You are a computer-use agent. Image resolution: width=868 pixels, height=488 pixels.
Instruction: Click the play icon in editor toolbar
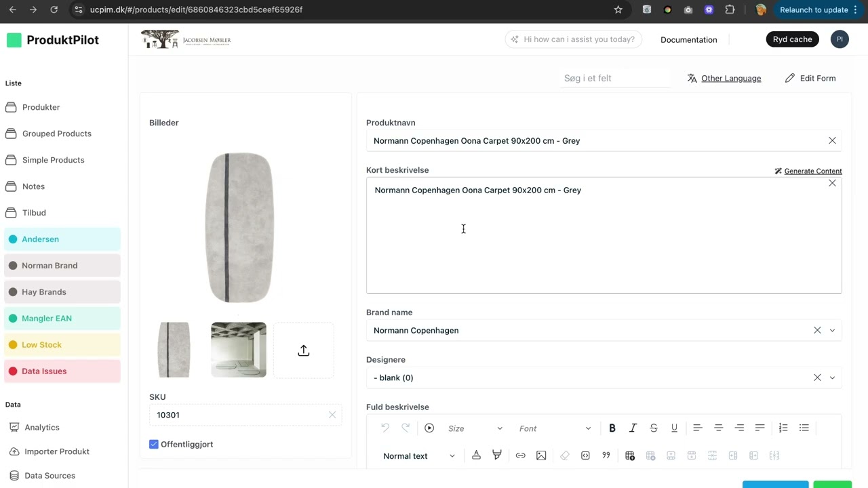coord(429,428)
